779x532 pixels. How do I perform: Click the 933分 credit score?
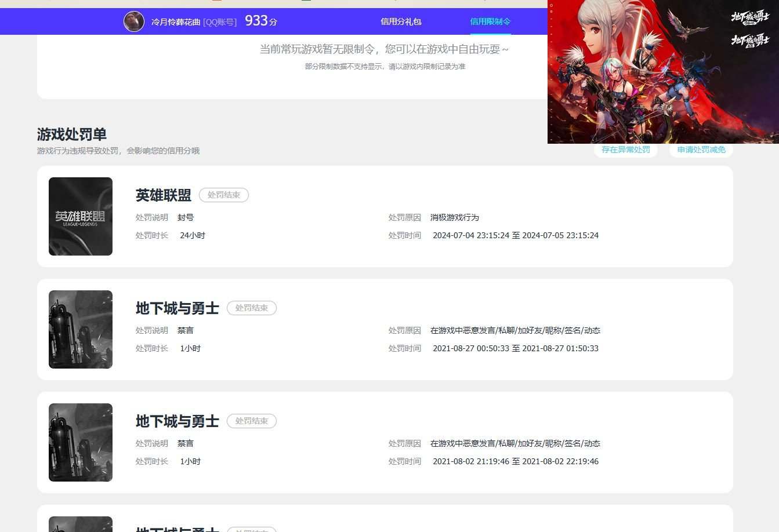coord(261,21)
